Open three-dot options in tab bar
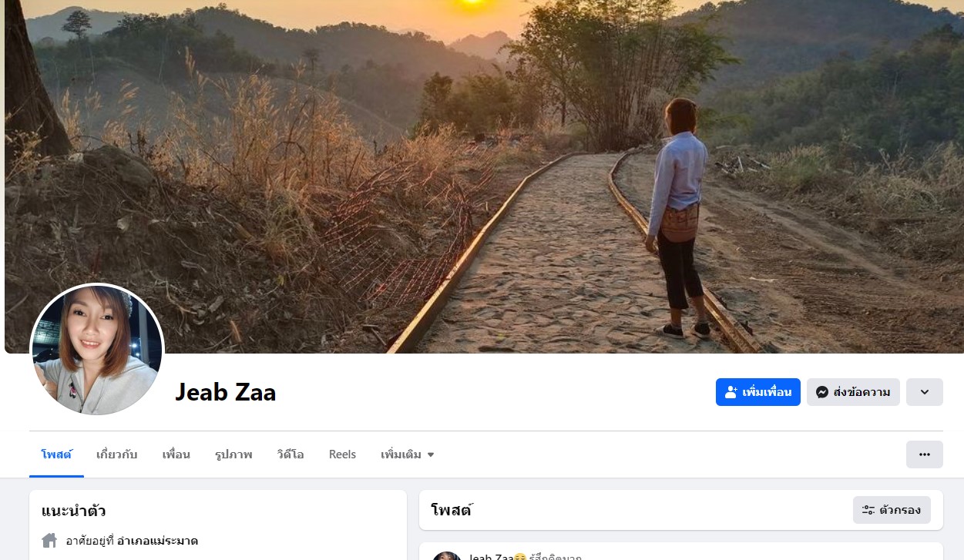 coord(924,454)
